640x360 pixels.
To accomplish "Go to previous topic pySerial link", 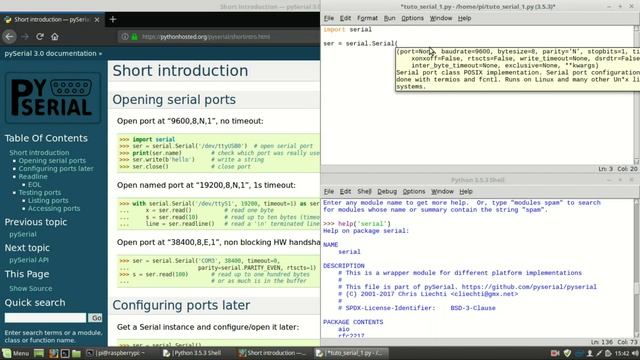I will (x=23, y=234).
